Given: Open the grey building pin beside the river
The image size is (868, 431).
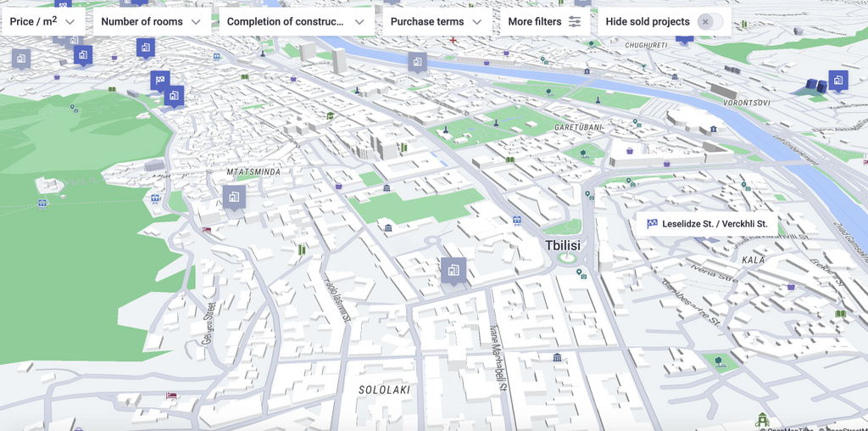Looking at the screenshot, I should (x=417, y=63).
